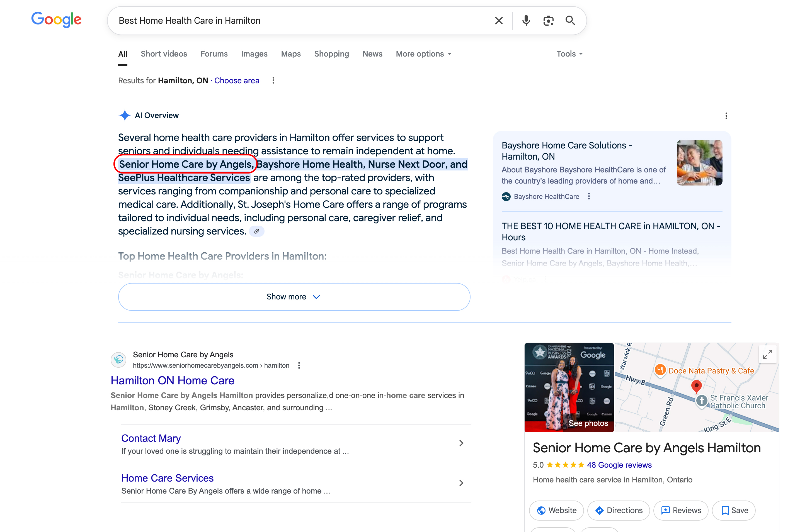This screenshot has width=800, height=532.
Task: Click the AI Overview link chip icon
Action: click(257, 231)
